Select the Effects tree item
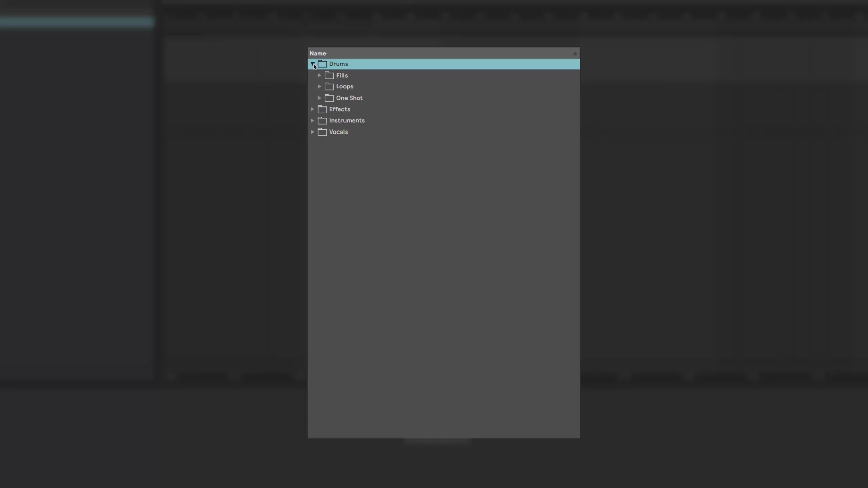Viewport: 868px width, 488px height. pyautogui.click(x=339, y=109)
